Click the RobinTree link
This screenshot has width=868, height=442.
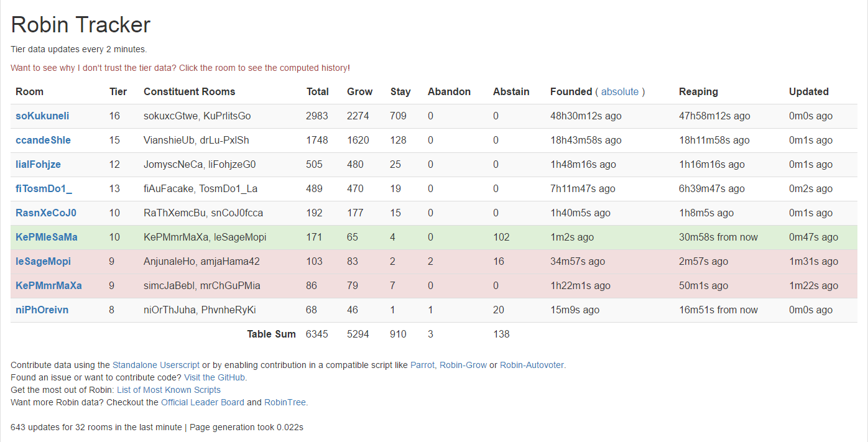pos(285,402)
